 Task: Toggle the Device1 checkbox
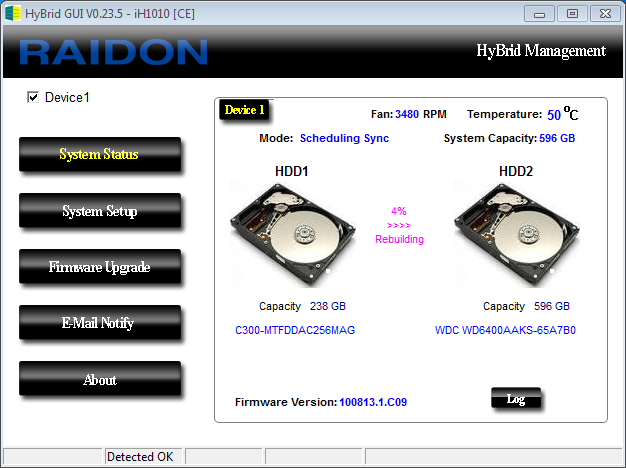pyautogui.click(x=33, y=97)
